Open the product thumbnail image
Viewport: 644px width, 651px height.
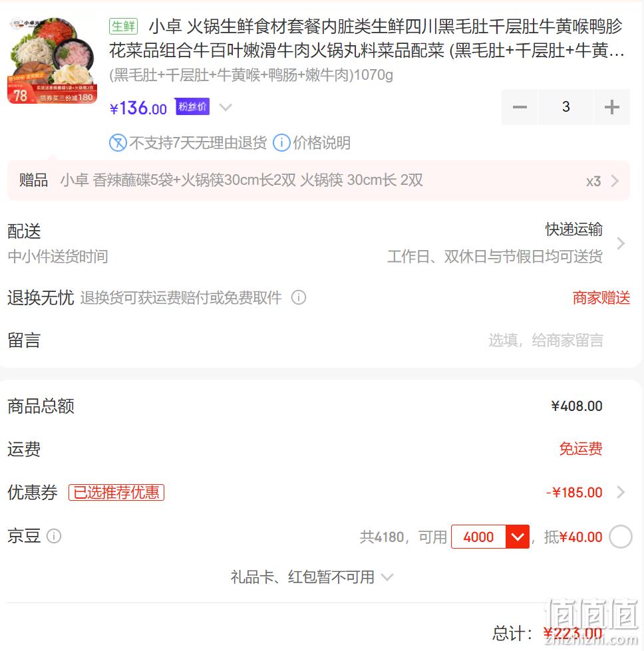click(x=53, y=60)
